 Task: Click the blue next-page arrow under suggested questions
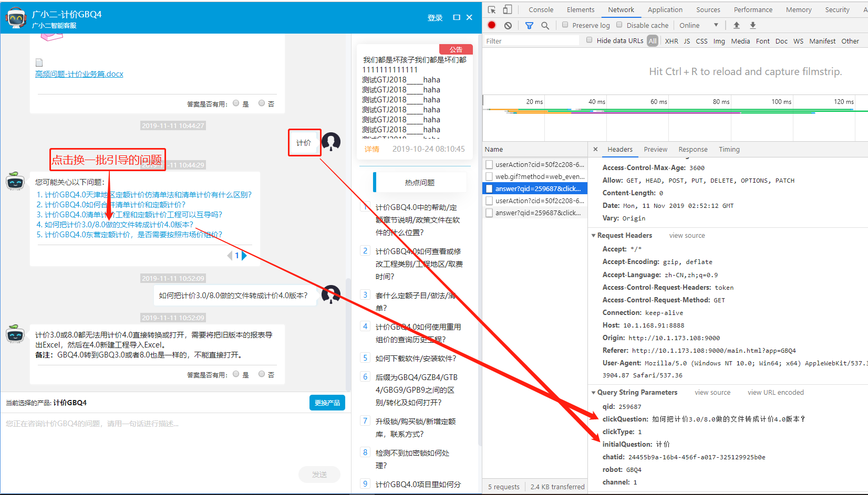244,256
